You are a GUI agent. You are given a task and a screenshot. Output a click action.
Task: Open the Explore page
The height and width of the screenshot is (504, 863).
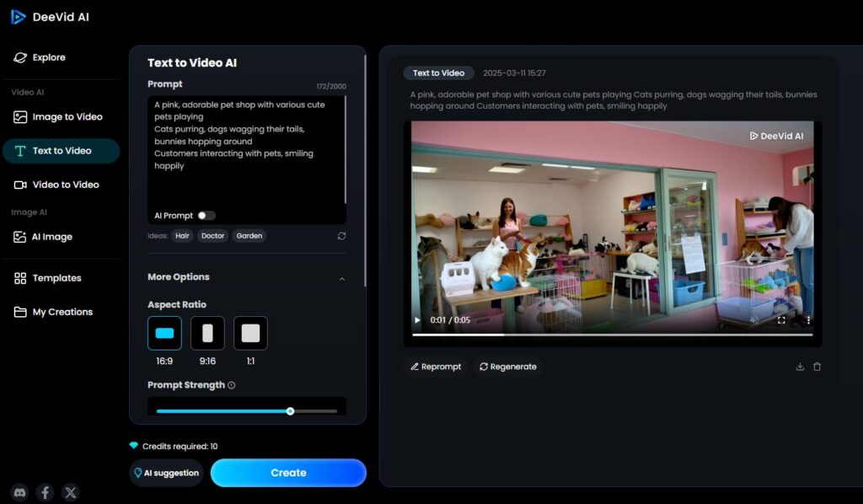coord(39,57)
